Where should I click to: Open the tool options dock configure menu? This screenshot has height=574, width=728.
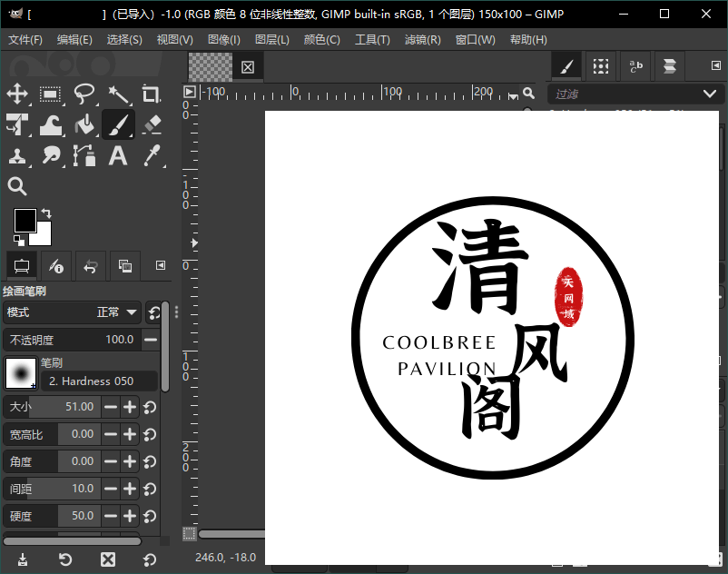click(160, 265)
